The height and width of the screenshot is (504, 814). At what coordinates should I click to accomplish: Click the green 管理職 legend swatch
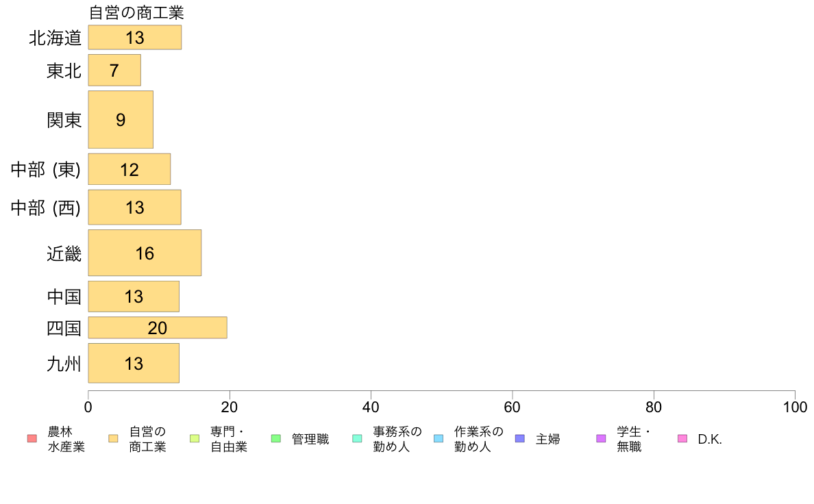276,438
